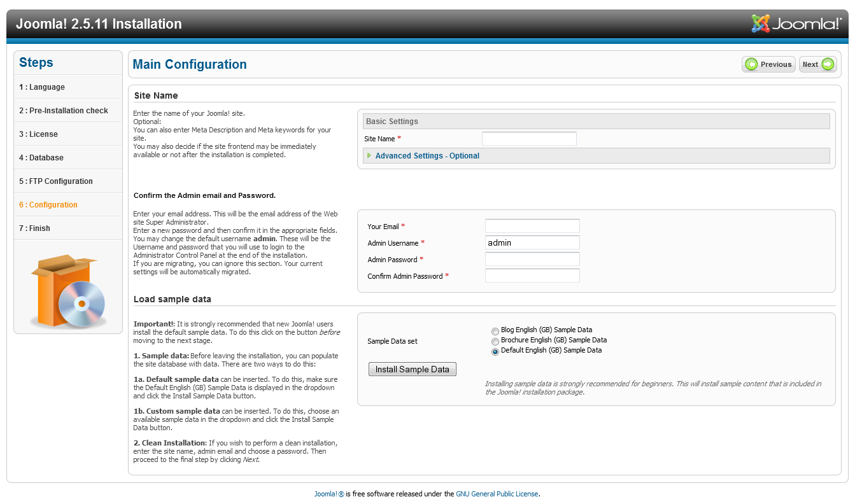Image resolution: width=855 pixels, height=504 pixels.
Task: Click the Main Configuration heading
Action: pyautogui.click(x=190, y=64)
